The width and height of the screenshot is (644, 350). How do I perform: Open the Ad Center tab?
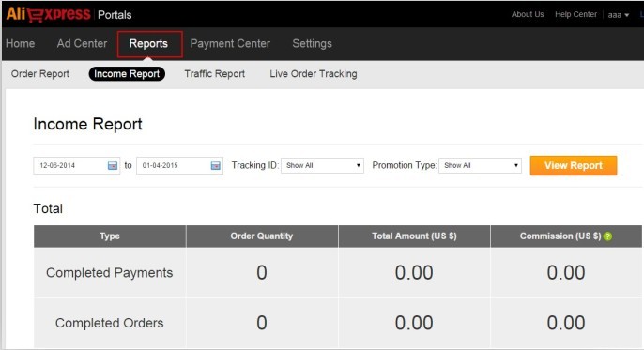(82, 43)
